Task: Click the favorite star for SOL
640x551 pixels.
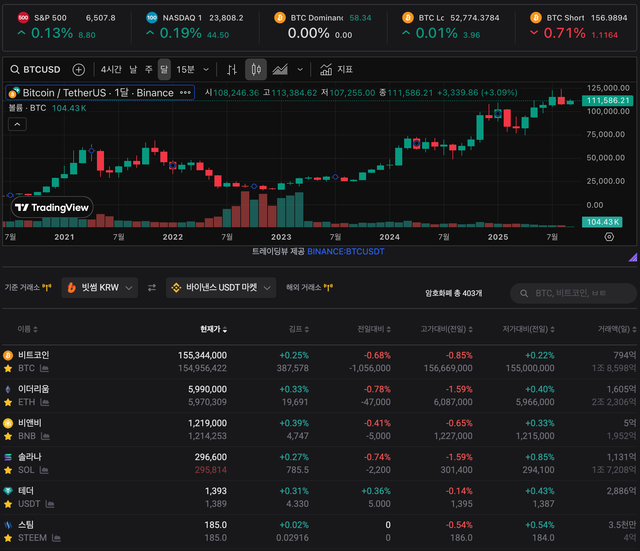Action: [x=8, y=470]
